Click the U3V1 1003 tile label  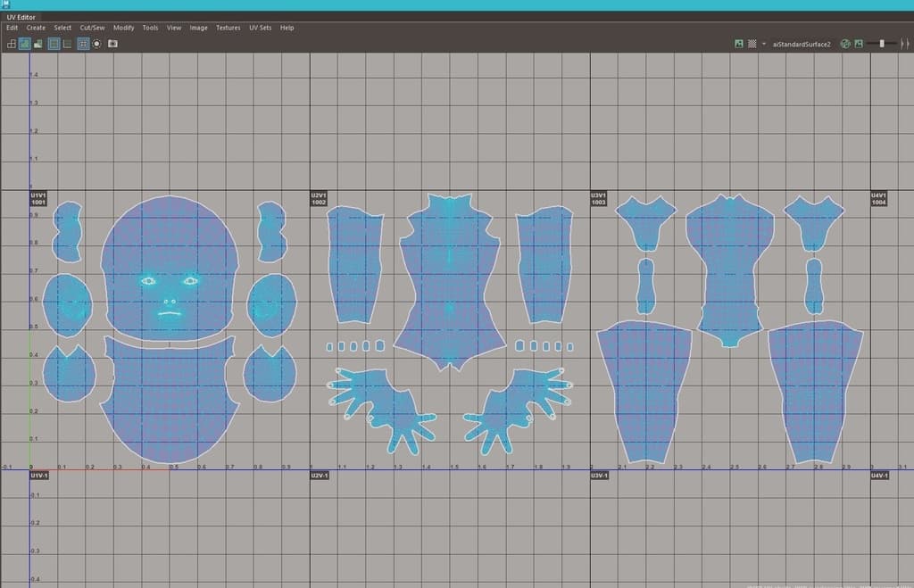tap(598, 199)
